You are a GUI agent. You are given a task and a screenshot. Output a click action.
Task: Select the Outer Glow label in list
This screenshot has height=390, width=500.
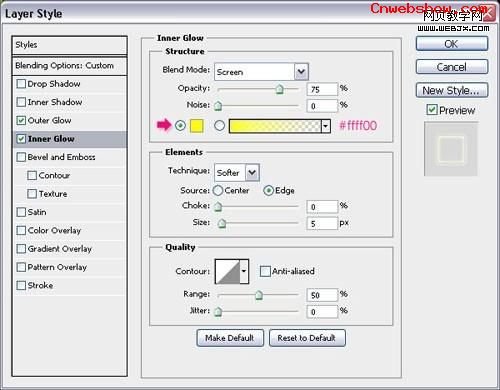(49, 120)
